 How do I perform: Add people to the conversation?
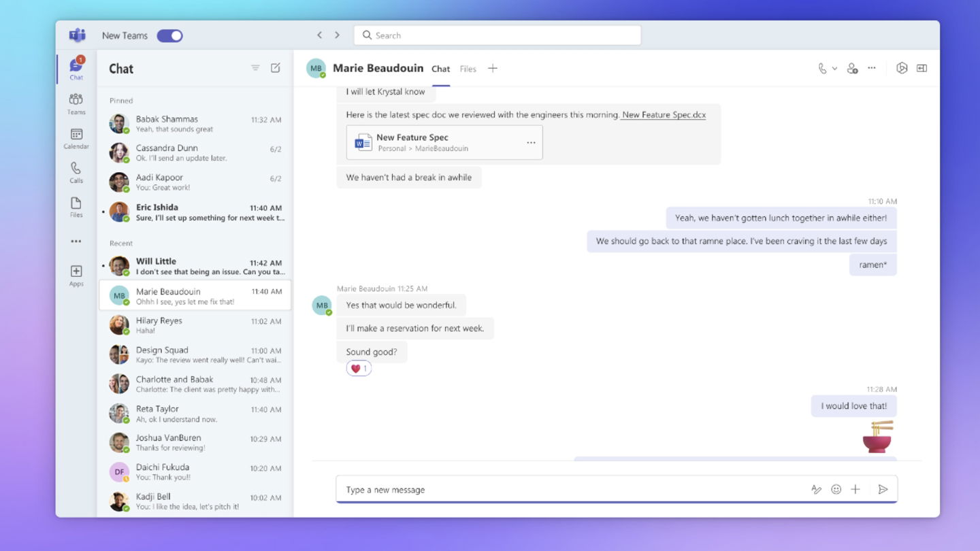pos(852,68)
